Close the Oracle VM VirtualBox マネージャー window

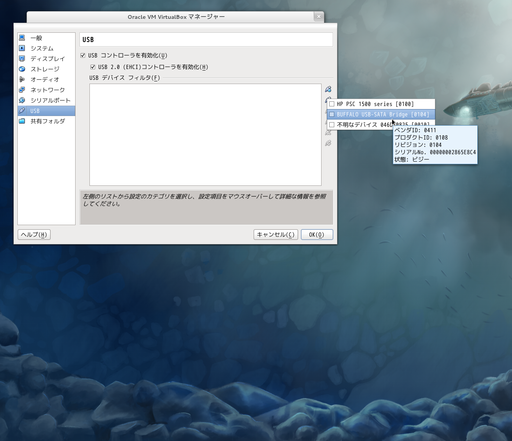coord(318,16)
